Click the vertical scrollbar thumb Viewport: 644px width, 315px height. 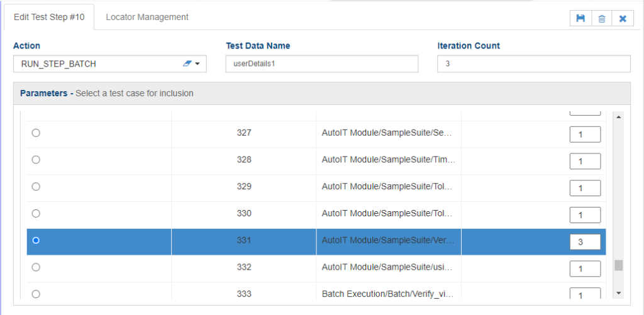(618, 265)
